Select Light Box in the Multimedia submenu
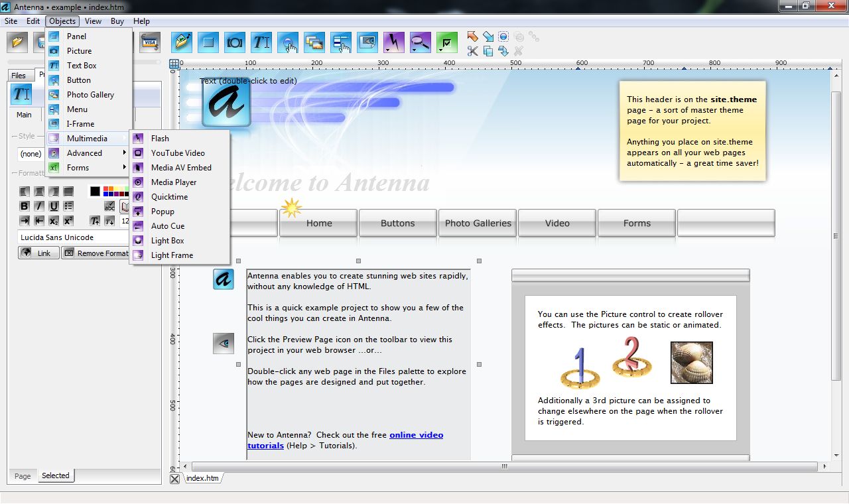 point(180,241)
